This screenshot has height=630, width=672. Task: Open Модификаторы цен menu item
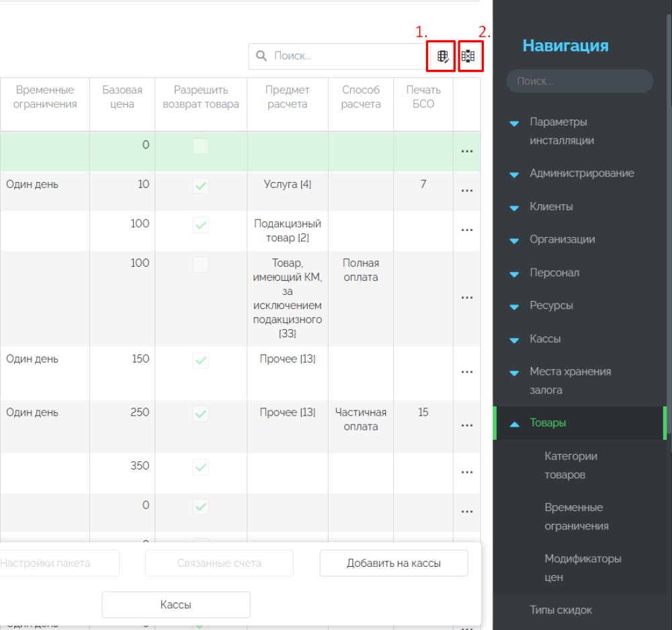click(583, 568)
